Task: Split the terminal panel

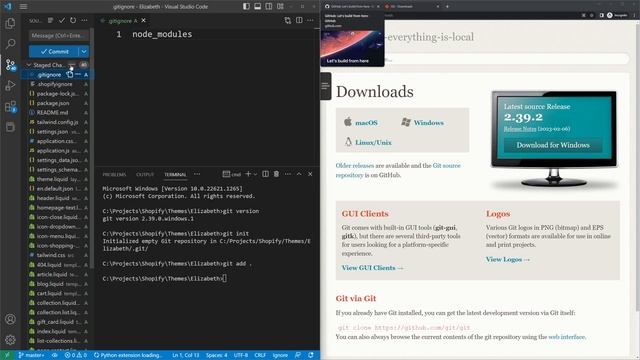Action: click(265, 174)
